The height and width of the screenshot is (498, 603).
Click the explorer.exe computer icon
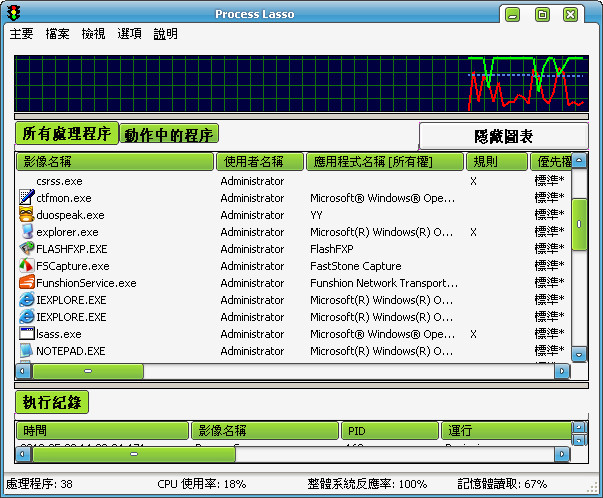[x=27, y=231]
